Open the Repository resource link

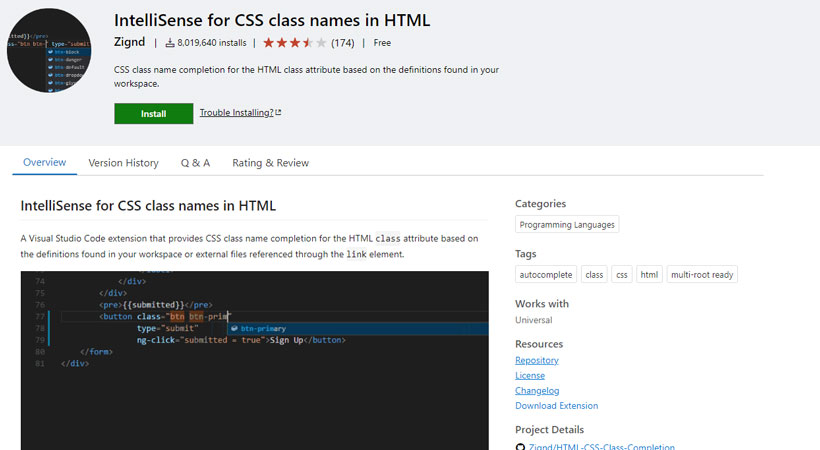537,361
